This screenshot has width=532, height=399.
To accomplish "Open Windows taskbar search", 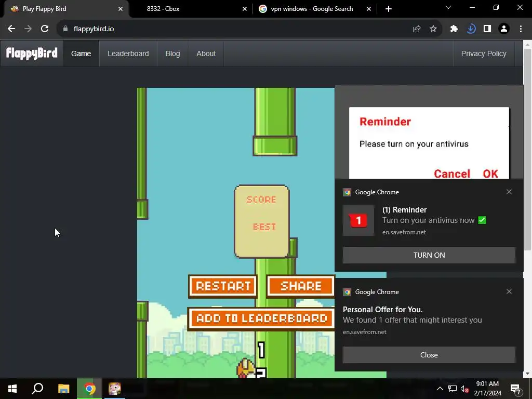I will coord(37,389).
